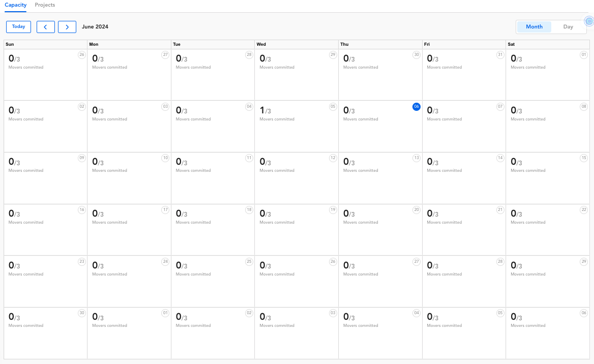Click the date badge for June 30
Image resolution: width=594 pixels, height=364 pixels.
click(x=81, y=313)
